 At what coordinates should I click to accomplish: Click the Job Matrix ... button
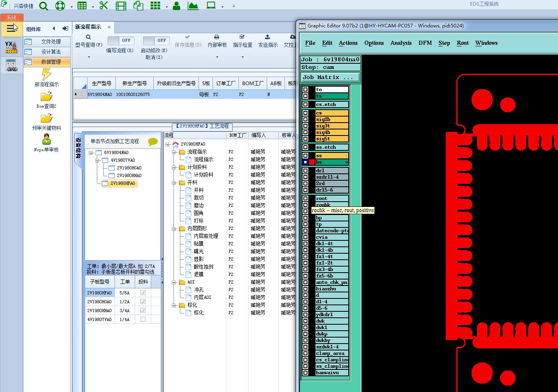[x=330, y=77]
